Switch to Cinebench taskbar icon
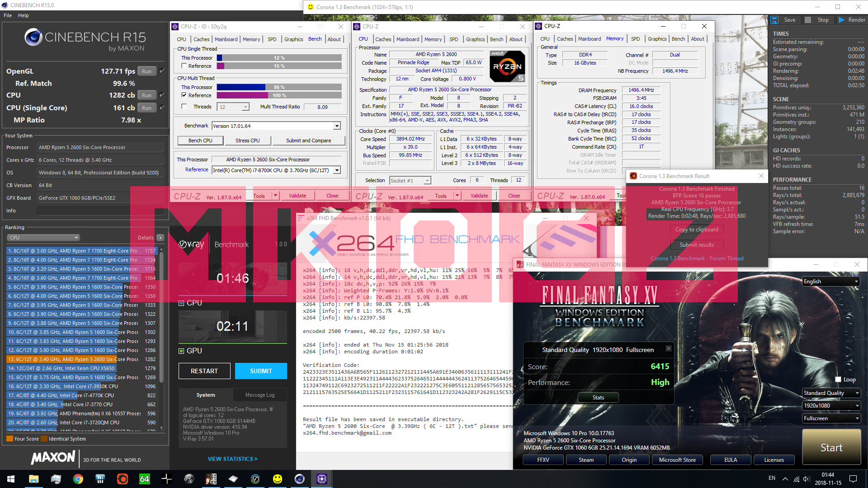 [300, 479]
